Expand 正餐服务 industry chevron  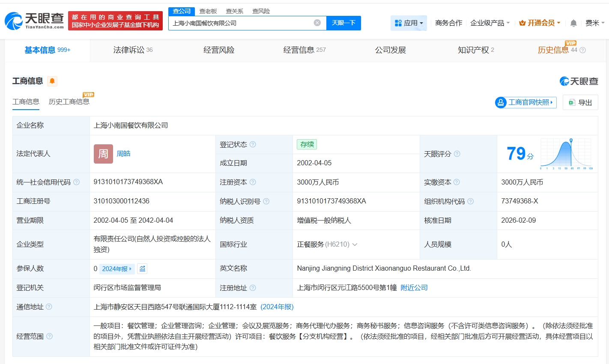(x=355, y=245)
